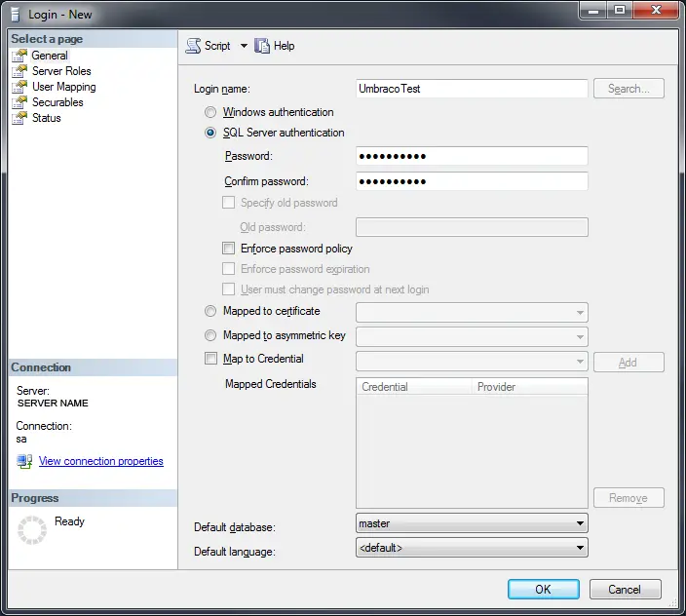
Task: Click the Help toolbar icon
Action: click(x=262, y=46)
